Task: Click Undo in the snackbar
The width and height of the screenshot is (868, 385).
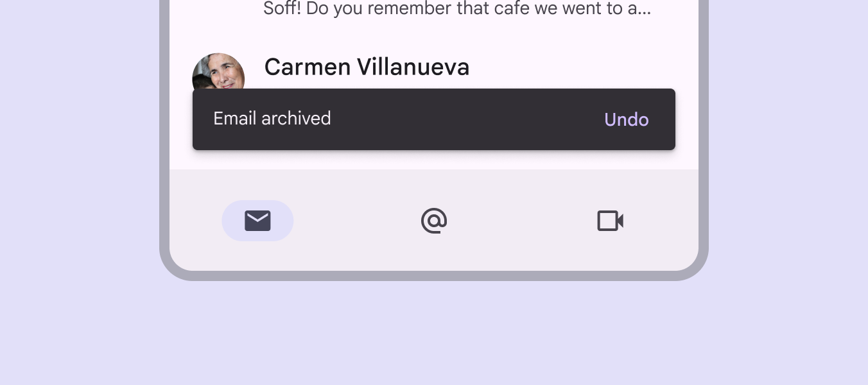Action: pos(626,120)
